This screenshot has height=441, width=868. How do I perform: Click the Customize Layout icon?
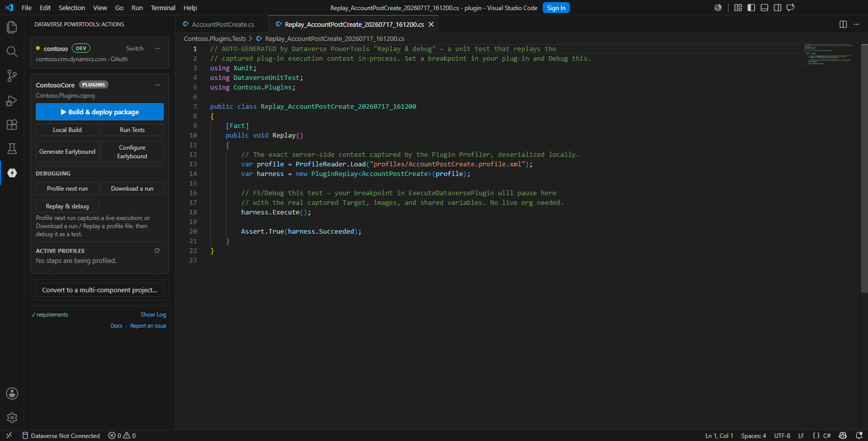point(738,8)
